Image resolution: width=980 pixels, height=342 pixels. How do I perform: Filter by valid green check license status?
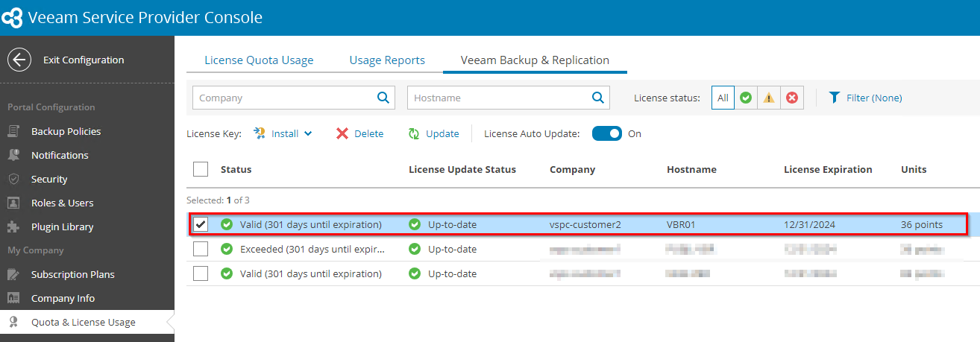click(746, 98)
